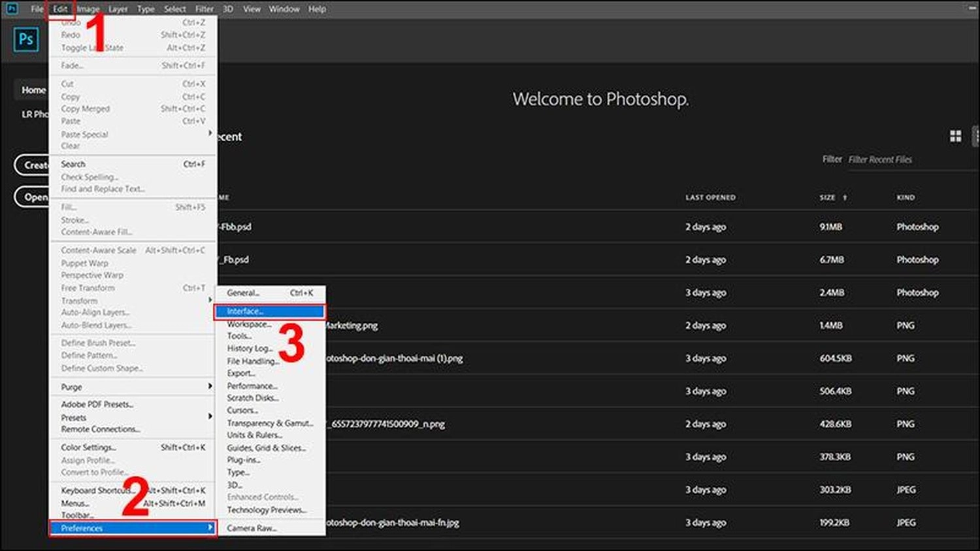
Task: Expand the Paste Special submenu
Action: click(133, 134)
